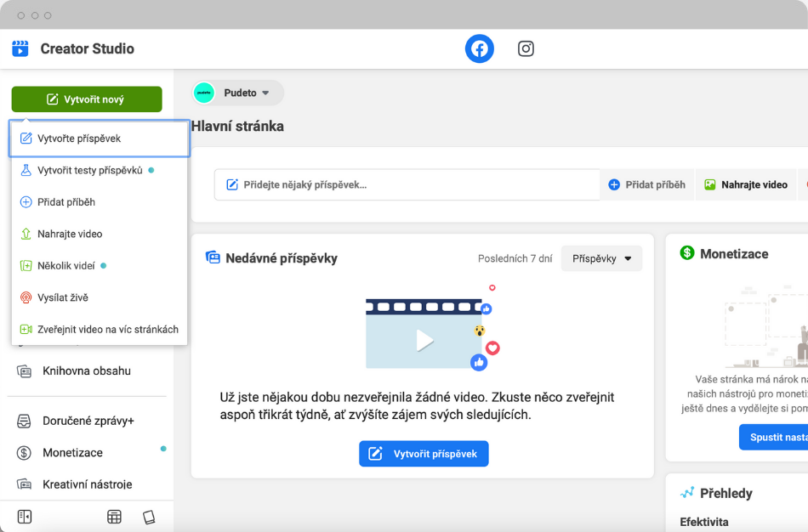The height and width of the screenshot is (532, 808).
Task: Click crosspost video icon beside Zveřejnit video
Action: pos(26,330)
